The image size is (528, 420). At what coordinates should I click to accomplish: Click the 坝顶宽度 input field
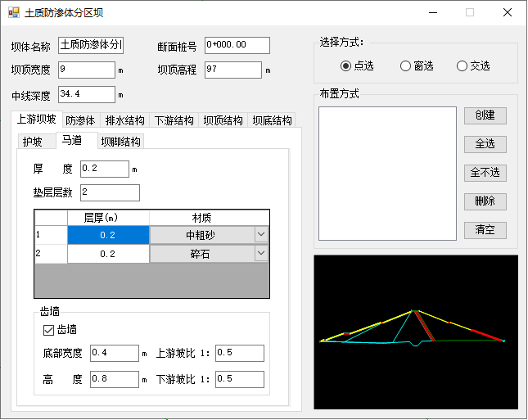(87, 70)
